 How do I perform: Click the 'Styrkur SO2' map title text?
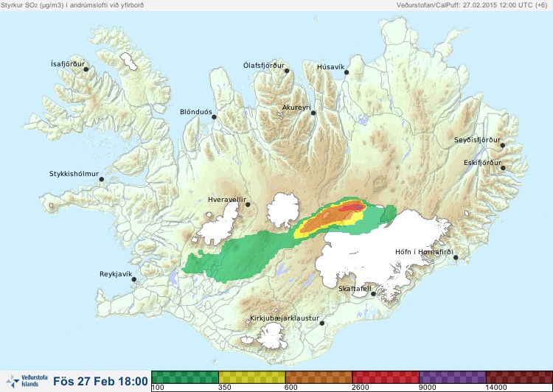[72, 5]
